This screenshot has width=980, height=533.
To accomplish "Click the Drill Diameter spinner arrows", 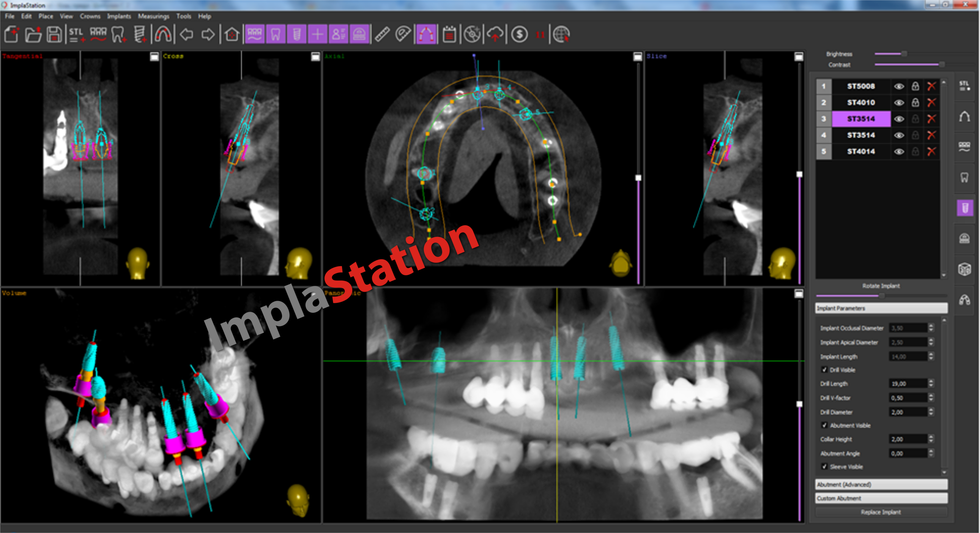I will tap(931, 412).
